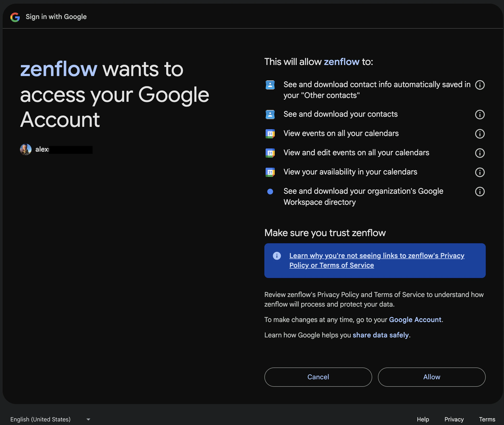The image size is (504, 425).
Task: Click 'Sign in with Google' header text
Action: click(56, 17)
